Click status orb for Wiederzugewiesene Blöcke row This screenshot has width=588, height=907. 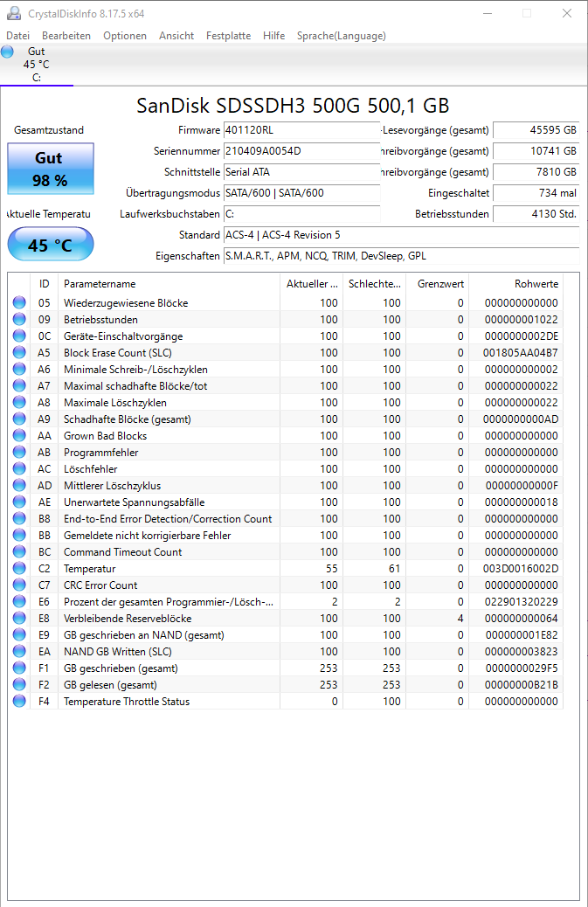[19, 302]
